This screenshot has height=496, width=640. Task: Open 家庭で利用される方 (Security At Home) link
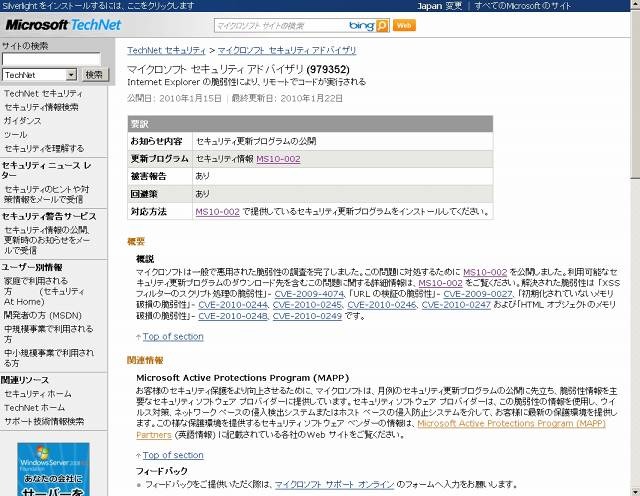coord(44,291)
